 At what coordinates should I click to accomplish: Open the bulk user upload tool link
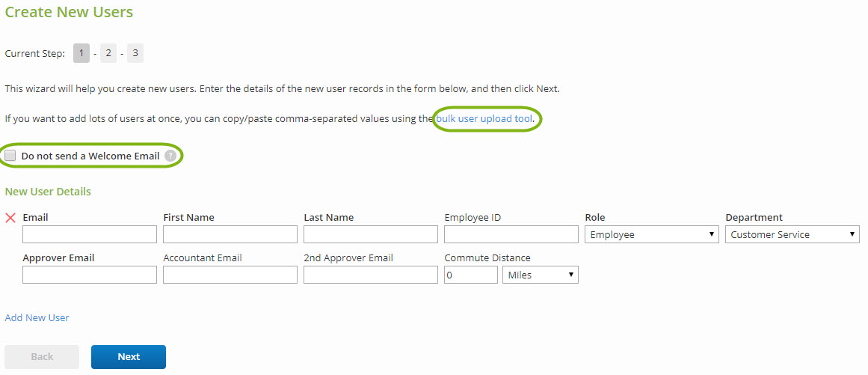point(484,118)
